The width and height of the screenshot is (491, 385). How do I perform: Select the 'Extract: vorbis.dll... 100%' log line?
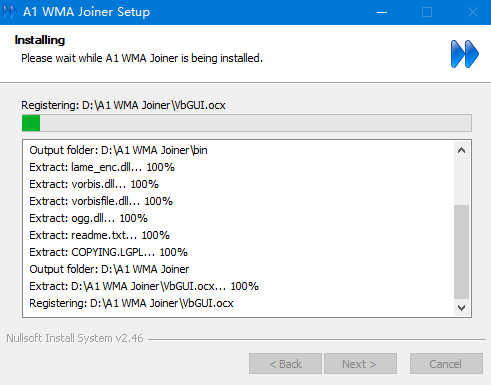click(x=94, y=184)
